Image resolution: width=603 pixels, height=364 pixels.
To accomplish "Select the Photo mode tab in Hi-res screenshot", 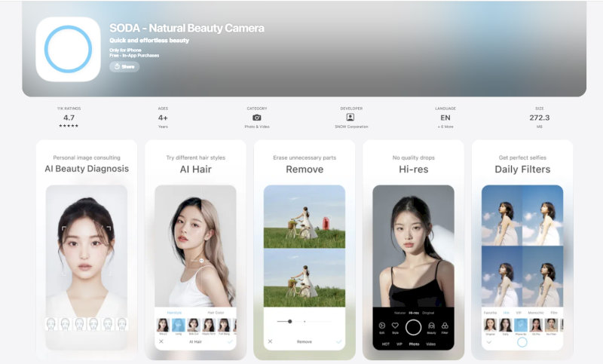I will coord(414,344).
